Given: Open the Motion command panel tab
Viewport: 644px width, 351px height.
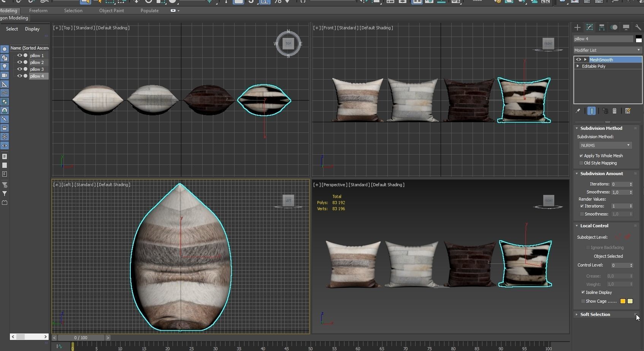Looking at the screenshot, I should point(614,27).
